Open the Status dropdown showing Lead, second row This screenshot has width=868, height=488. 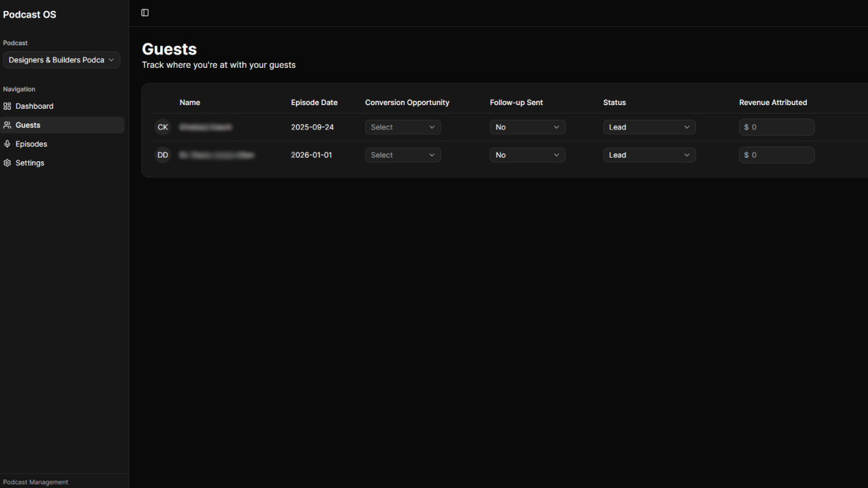(x=649, y=155)
